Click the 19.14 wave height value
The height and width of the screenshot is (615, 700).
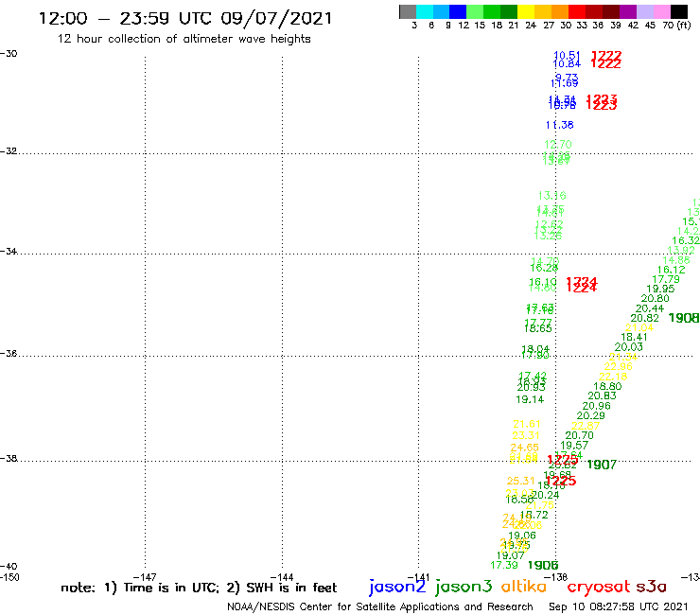tap(530, 399)
